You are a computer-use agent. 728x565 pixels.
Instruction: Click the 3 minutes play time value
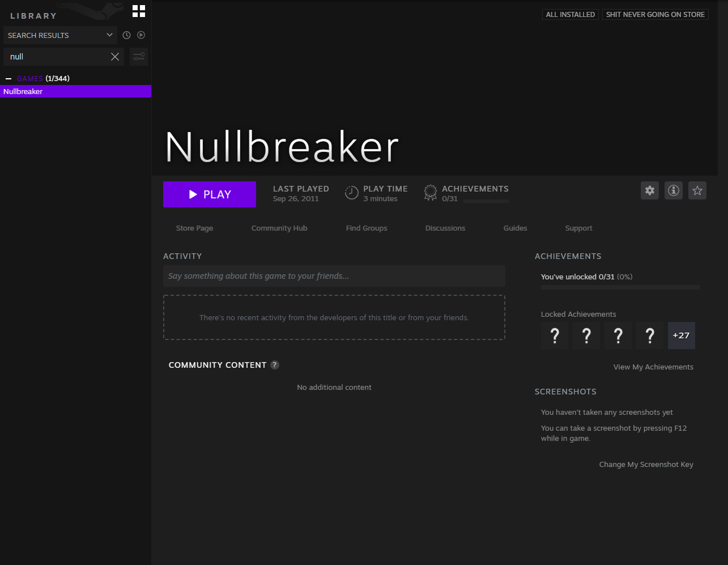click(x=380, y=199)
